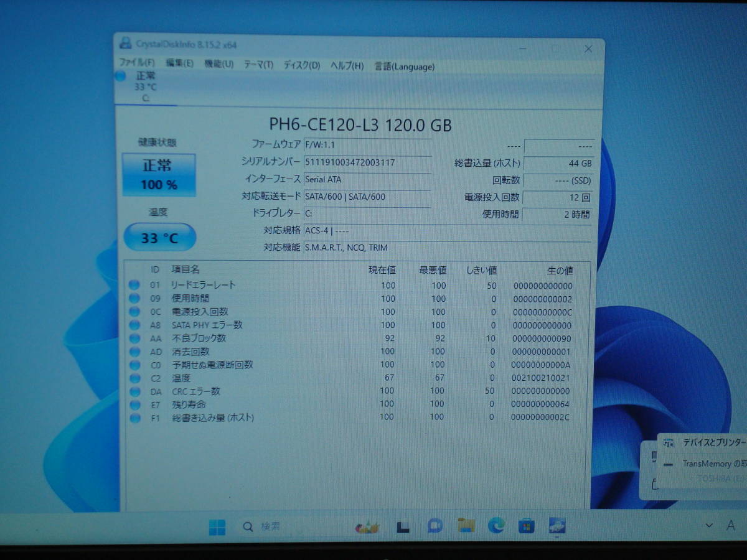Click the 33 °C temperature indicator button
The height and width of the screenshot is (560, 747).
[x=159, y=237]
